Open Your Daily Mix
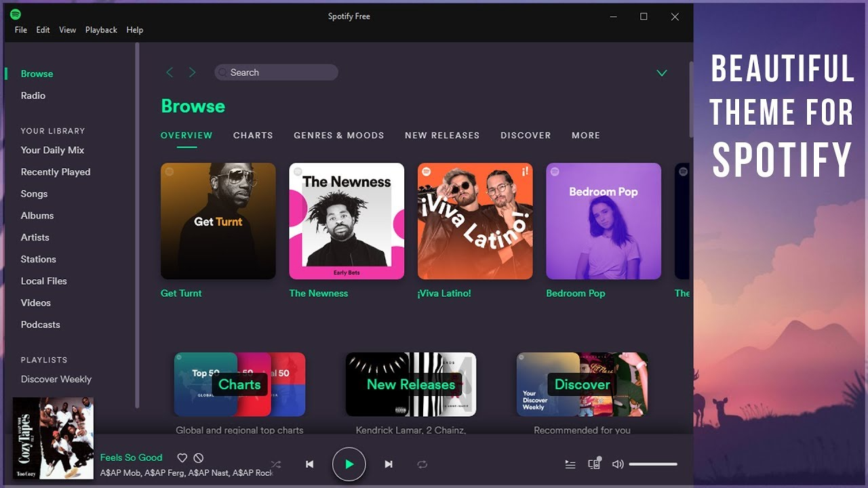Image resolution: width=868 pixels, height=488 pixels. 52,150
